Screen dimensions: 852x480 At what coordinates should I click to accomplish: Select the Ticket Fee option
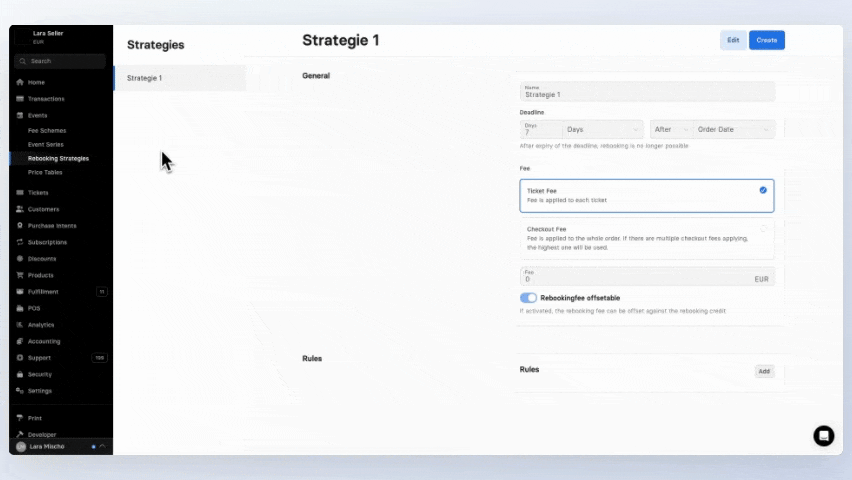[x=646, y=195]
